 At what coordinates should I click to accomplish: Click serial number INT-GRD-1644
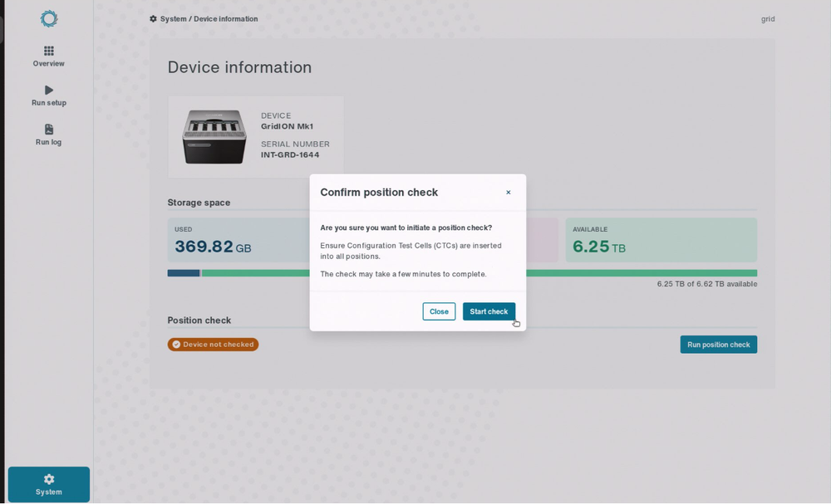[x=290, y=154]
